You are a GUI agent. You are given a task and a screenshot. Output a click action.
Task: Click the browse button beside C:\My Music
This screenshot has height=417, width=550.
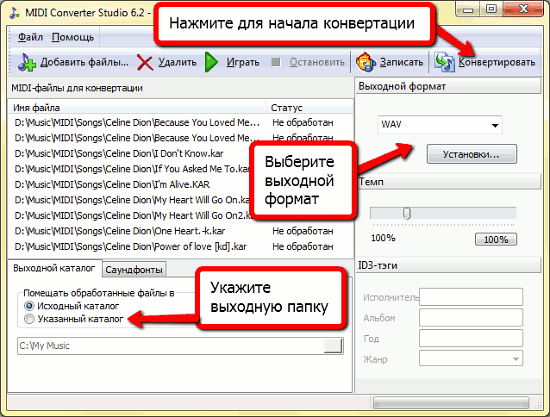click(x=333, y=346)
